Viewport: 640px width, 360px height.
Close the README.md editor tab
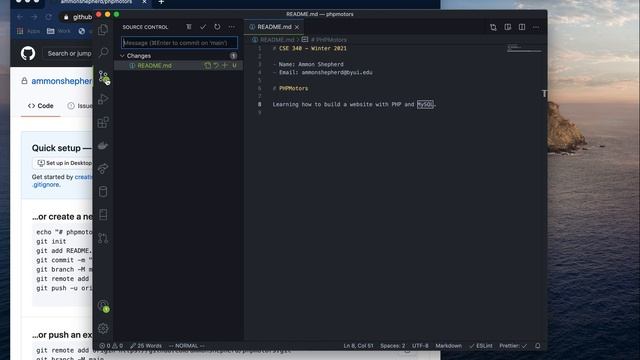(297, 27)
